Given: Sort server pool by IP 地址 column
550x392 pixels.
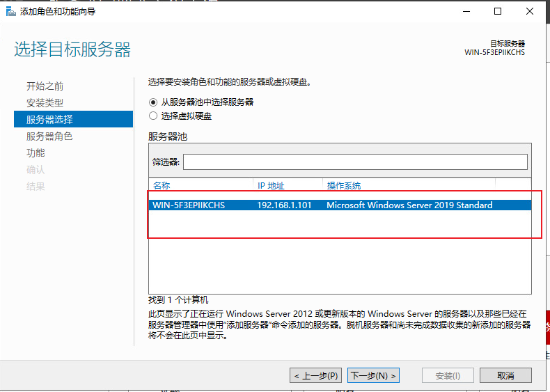Looking at the screenshot, I should (271, 185).
